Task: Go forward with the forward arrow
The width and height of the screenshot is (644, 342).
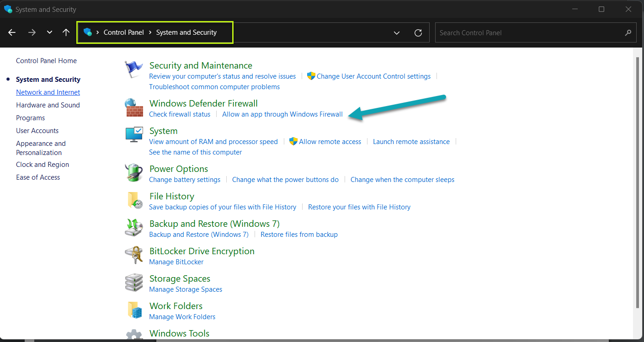Action: coord(32,32)
